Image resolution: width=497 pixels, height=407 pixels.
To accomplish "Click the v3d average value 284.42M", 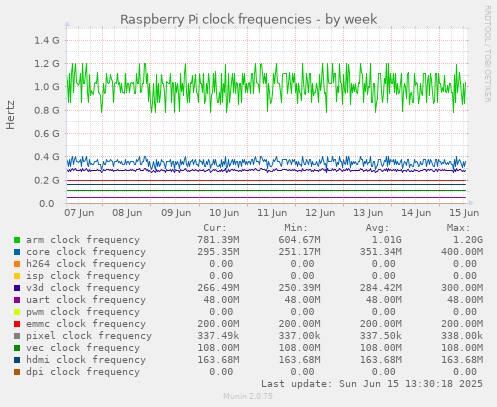I will 381,288.
